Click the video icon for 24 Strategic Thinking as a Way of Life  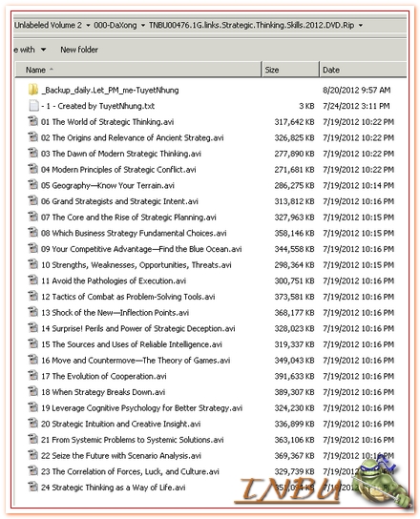point(33,487)
